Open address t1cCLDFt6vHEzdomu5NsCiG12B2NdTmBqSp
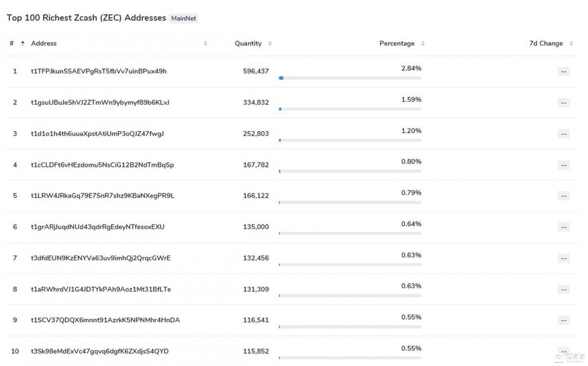Screen dimensions: 588x366 [x=102, y=165]
